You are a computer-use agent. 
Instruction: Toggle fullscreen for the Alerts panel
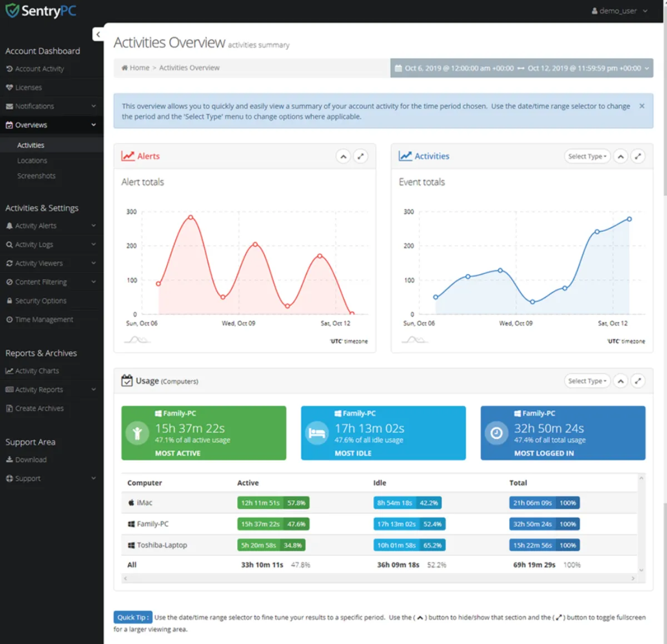pos(361,156)
